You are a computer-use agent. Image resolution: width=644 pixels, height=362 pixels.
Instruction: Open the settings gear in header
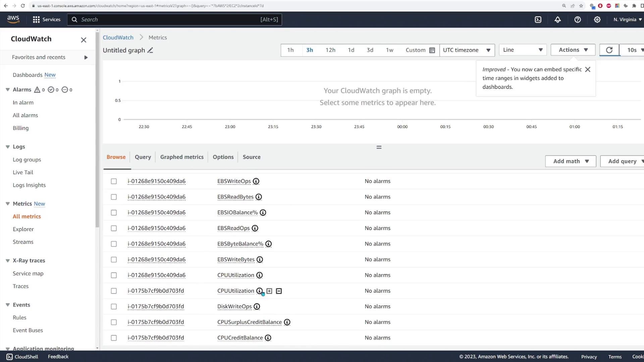(x=597, y=19)
